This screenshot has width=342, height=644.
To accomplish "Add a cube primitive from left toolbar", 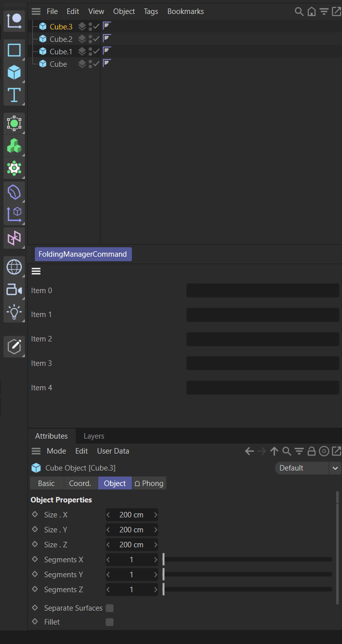I will coord(14,73).
